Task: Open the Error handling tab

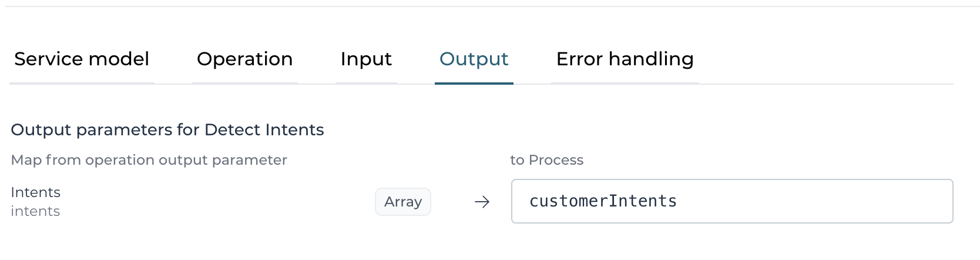Action: (x=625, y=59)
